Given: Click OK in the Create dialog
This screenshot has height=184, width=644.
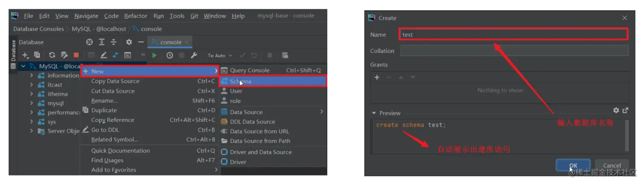Looking at the screenshot, I should 573,165.
